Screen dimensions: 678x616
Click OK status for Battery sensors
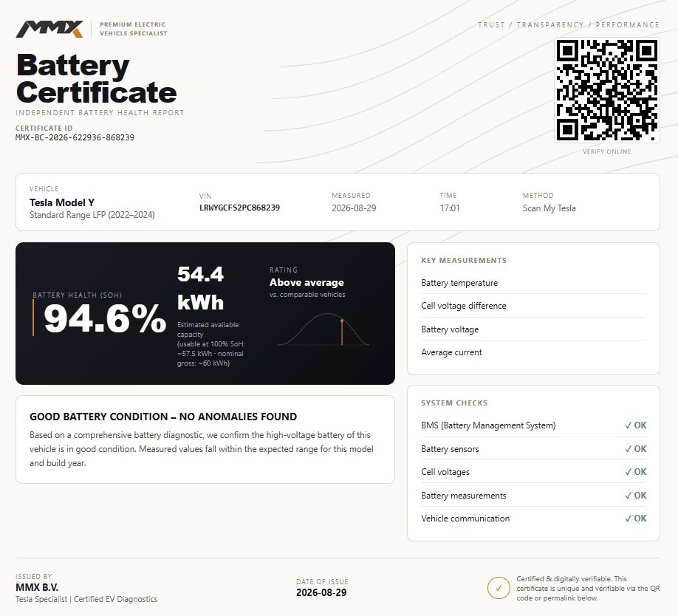point(636,449)
